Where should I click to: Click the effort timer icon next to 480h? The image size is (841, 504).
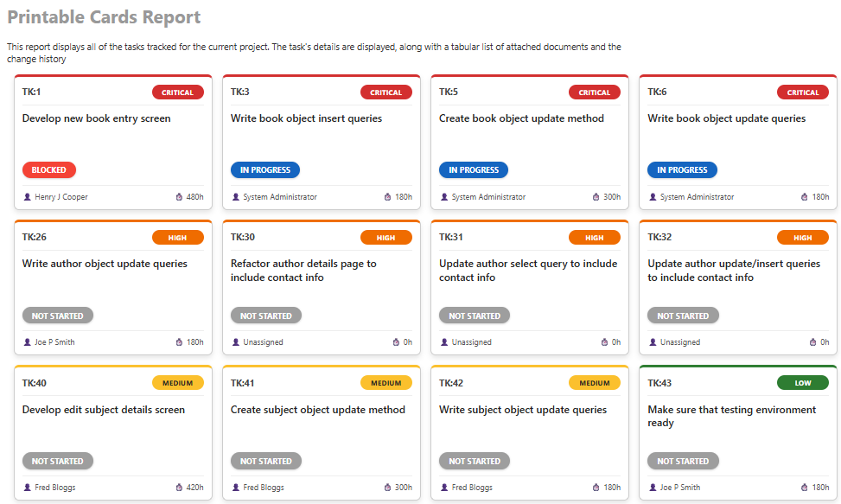click(179, 197)
